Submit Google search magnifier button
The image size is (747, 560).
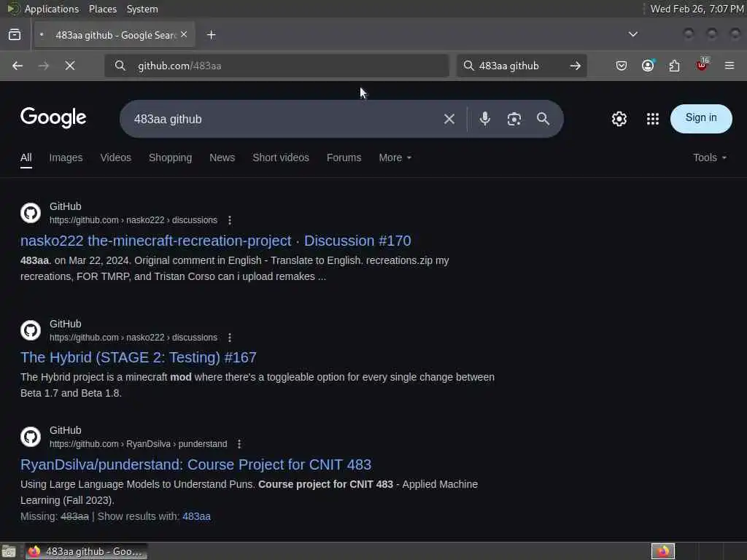(x=543, y=119)
